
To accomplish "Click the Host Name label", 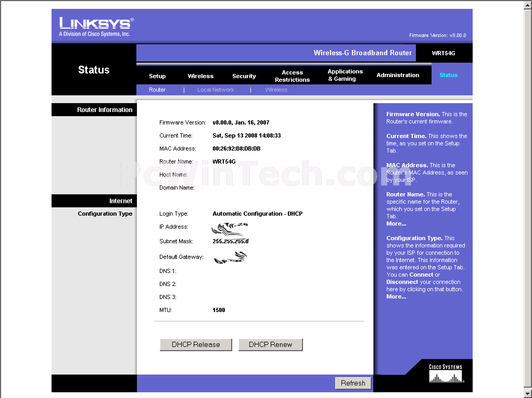I will tap(173, 175).
